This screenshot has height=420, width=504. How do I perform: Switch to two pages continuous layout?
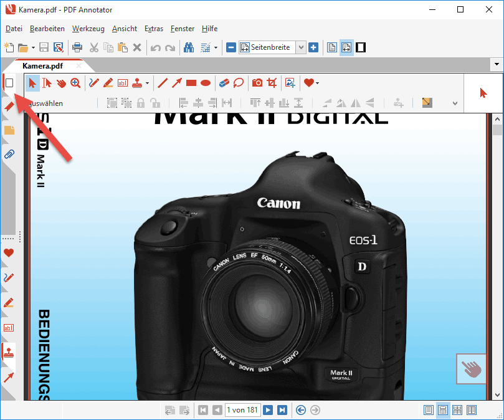457,410
